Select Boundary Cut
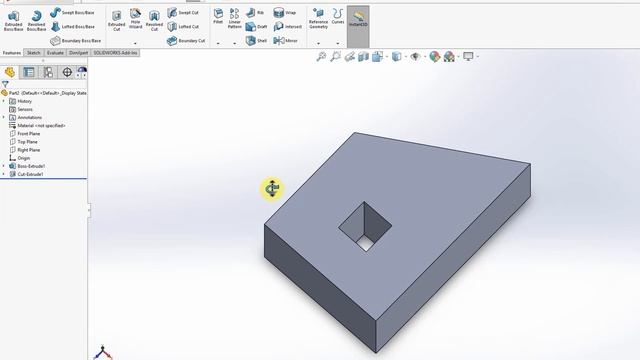 coord(186,41)
